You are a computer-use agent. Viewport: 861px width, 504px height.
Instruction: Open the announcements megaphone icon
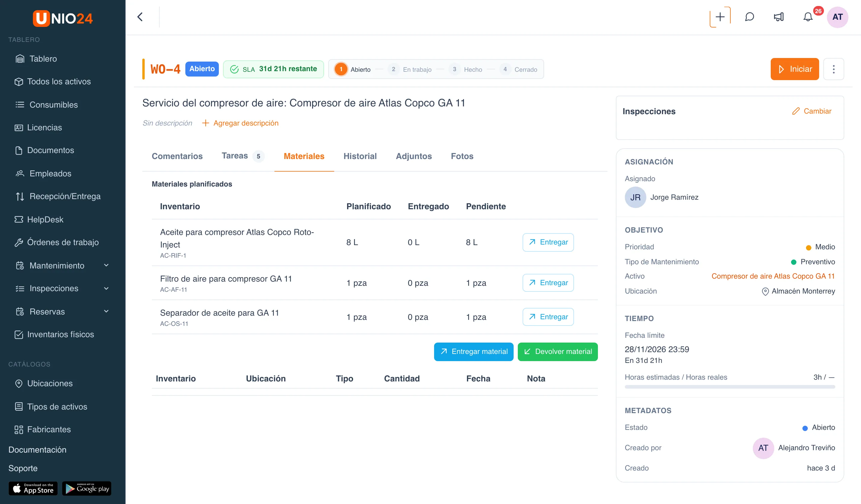[779, 17]
